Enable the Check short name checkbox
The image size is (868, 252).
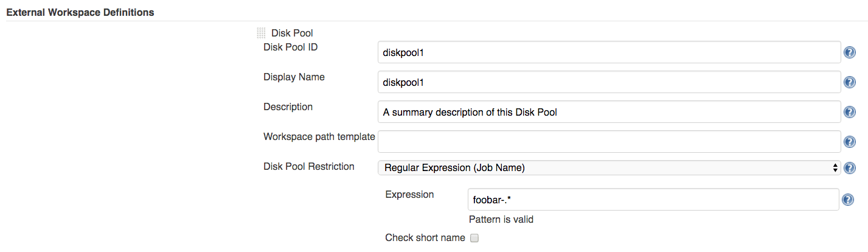pyautogui.click(x=475, y=238)
